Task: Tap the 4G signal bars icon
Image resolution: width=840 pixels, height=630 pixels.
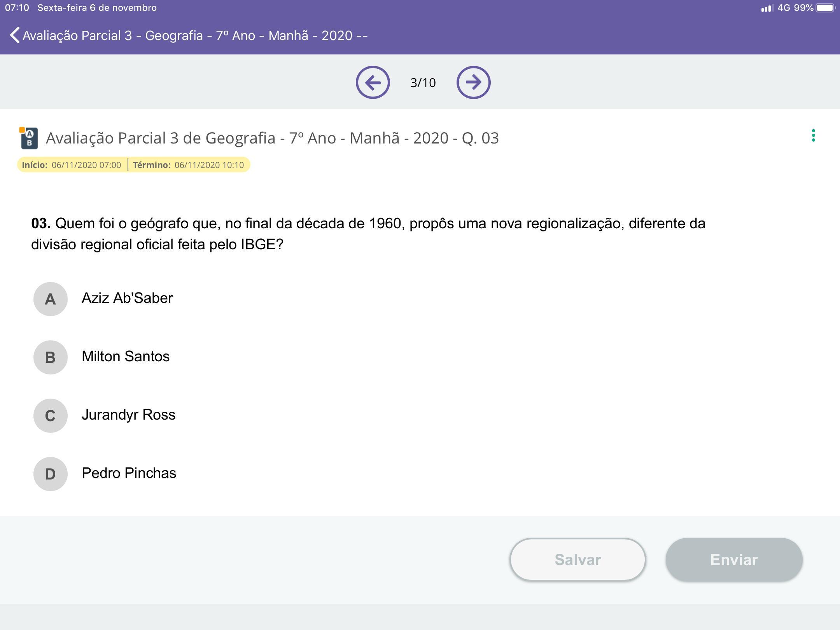Action: 767,8
